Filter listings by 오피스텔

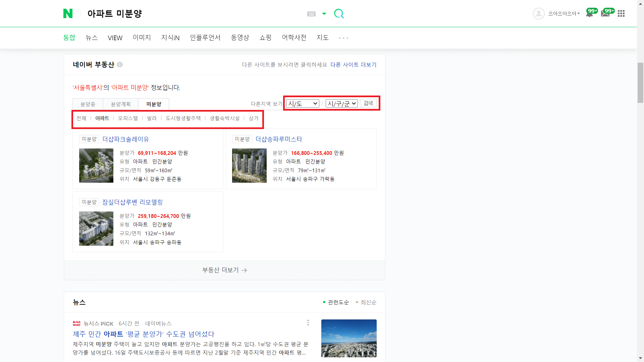pos(128,118)
